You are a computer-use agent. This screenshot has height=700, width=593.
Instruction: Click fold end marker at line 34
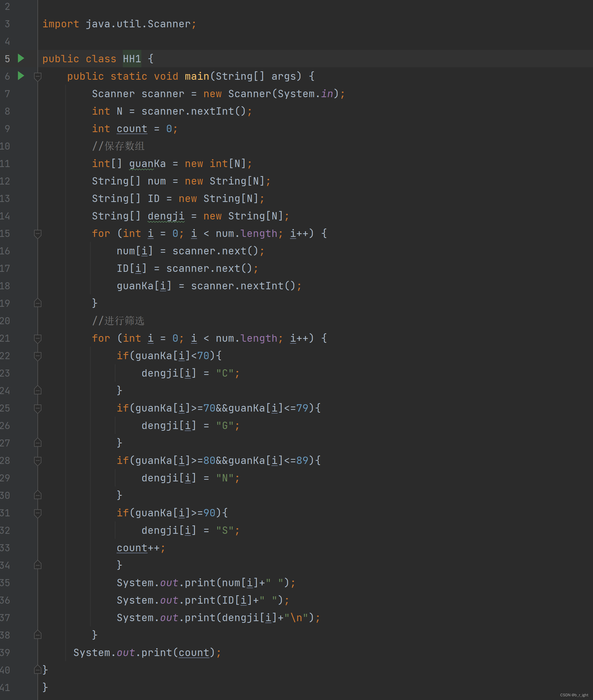tap(38, 565)
